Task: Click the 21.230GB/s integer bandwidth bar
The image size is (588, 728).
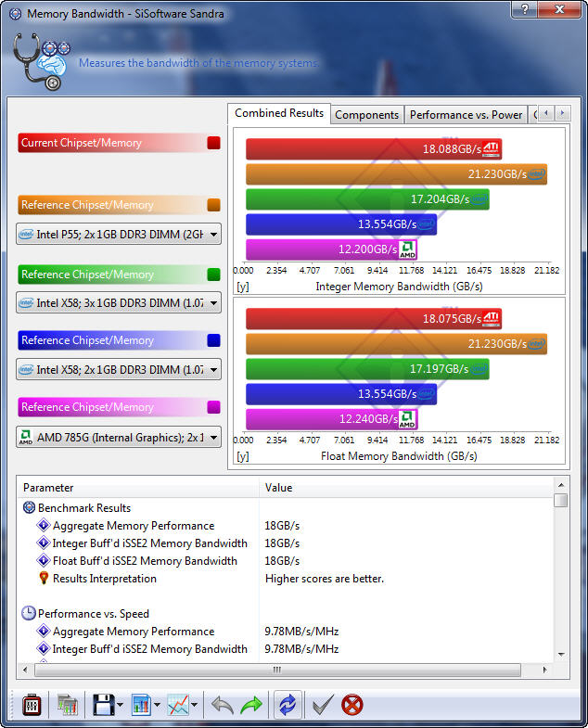Action: point(396,174)
